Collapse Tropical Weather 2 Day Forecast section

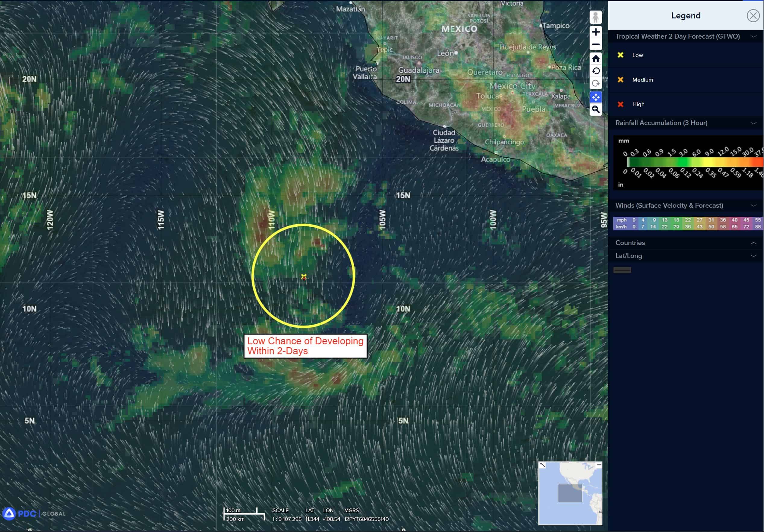tap(753, 36)
